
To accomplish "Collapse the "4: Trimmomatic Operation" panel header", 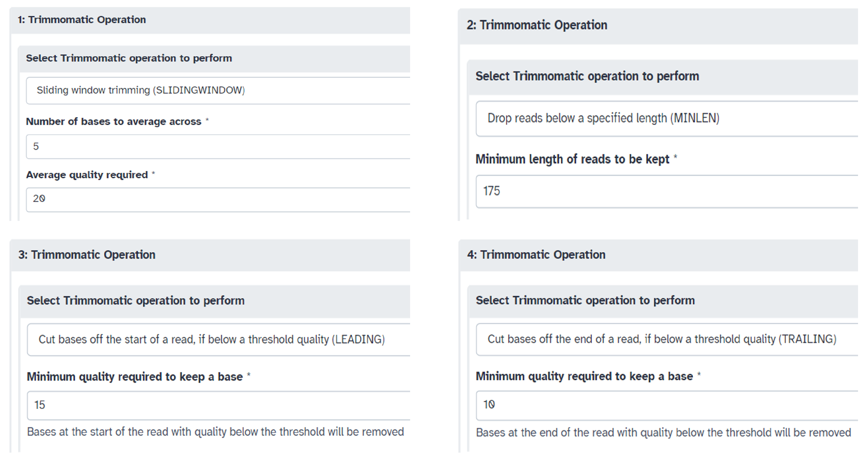I will point(536,255).
